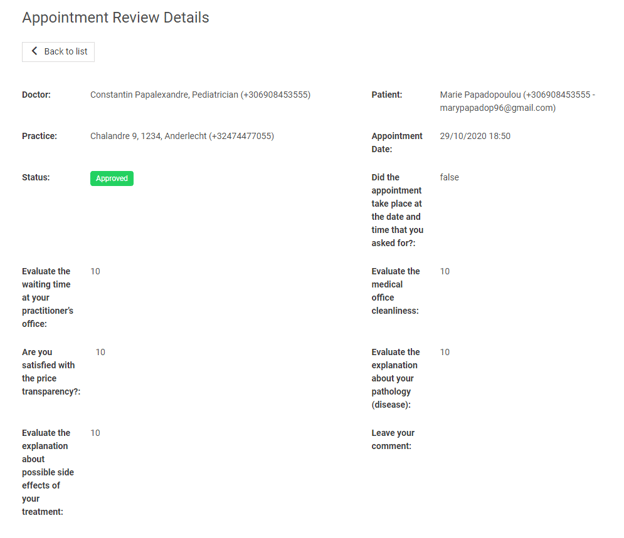Click the Back to list button
Image resolution: width=624 pixels, height=538 pixels.
click(58, 51)
